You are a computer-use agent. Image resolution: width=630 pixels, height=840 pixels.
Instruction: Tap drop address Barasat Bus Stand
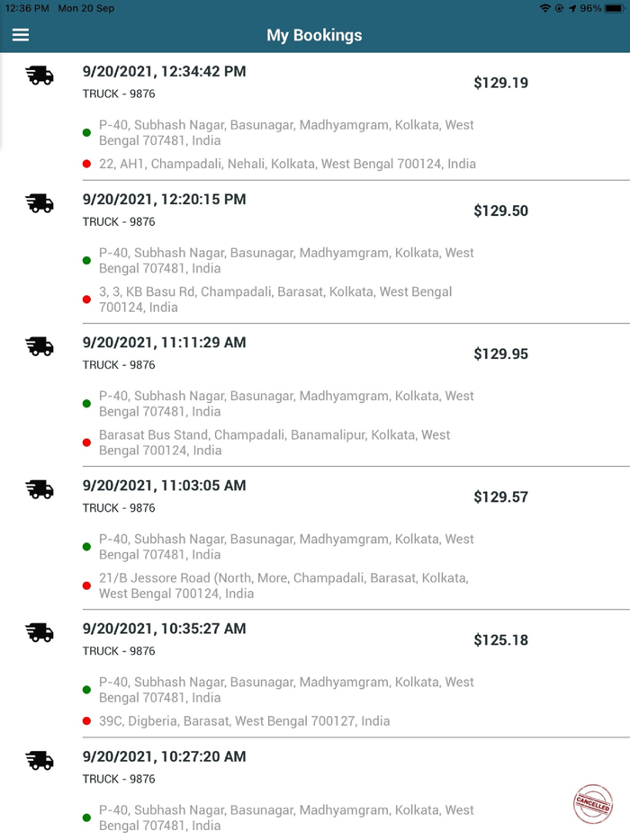pos(274,442)
